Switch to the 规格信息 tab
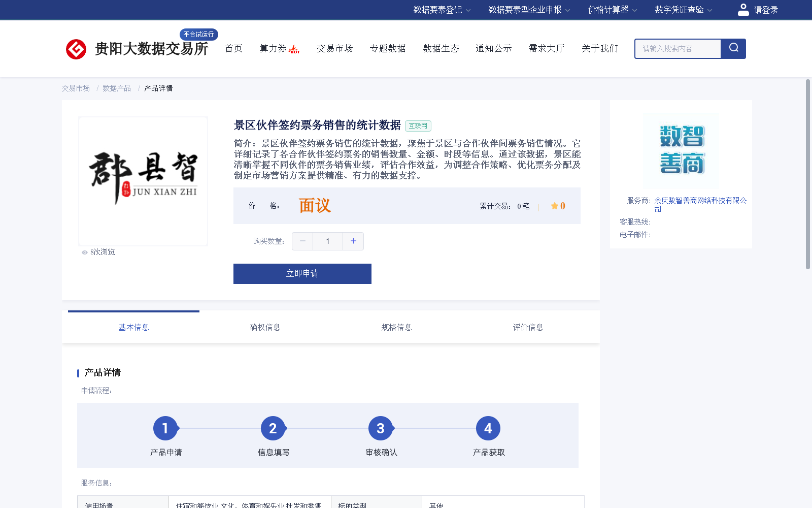This screenshot has width=812, height=508. (x=396, y=328)
